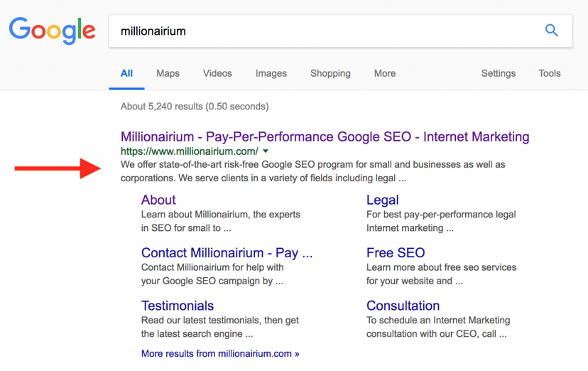Open the Settings menu
588x371 pixels.
498,73
